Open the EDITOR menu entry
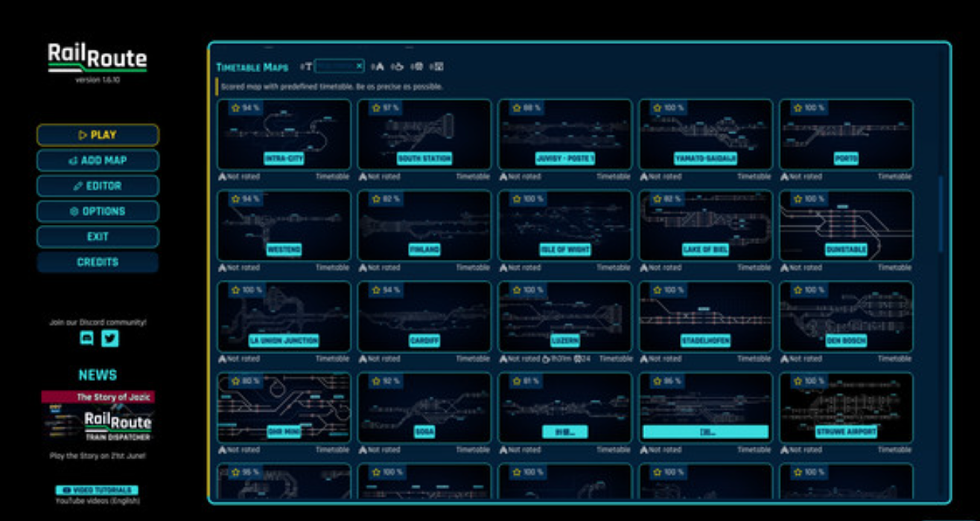The height and width of the screenshot is (521, 980). click(x=98, y=186)
